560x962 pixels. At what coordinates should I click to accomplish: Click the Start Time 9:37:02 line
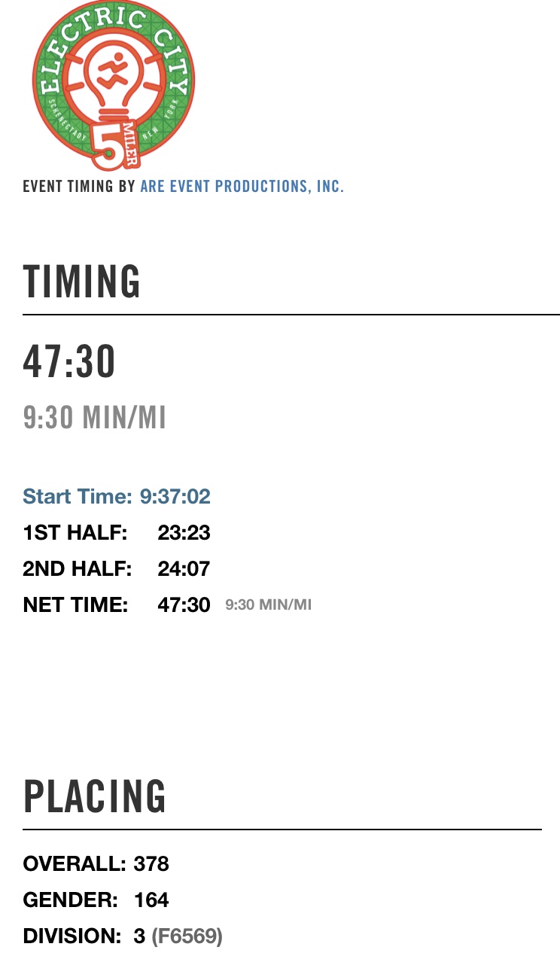click(x=117, y=496)
